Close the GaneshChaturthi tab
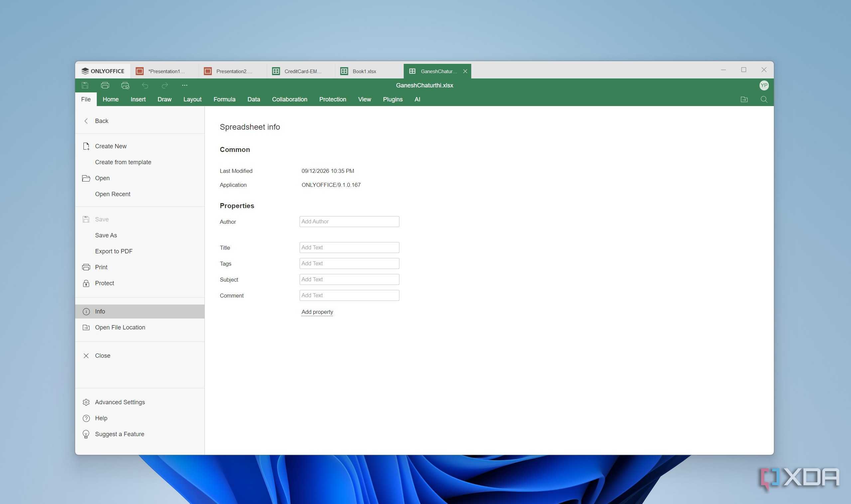Image resolution: width=851 pixels, height=504 pixels. click(465, 71)
